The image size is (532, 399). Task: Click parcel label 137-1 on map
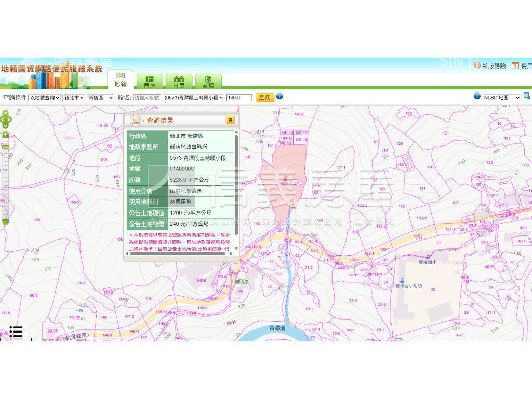click(x=340, y=168)
